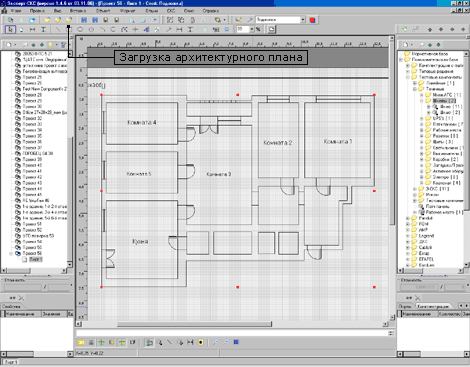Select the EuroLan folder in right tree
The image size is (470, 367).
click(x=426, y=265)
